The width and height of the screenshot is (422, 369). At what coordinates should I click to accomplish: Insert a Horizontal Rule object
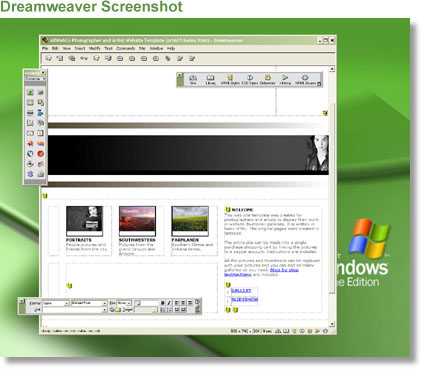(x=30, y=113)
